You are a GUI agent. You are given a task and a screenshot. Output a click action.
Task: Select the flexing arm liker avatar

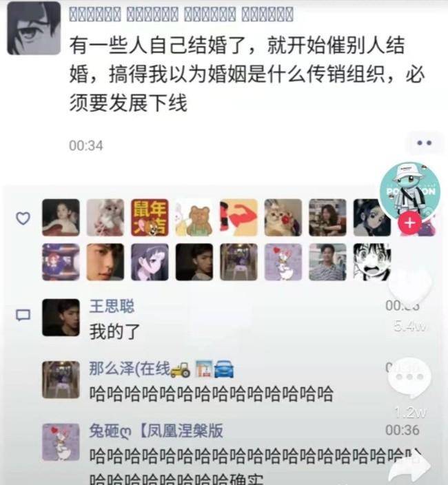[x=238, y=218]
